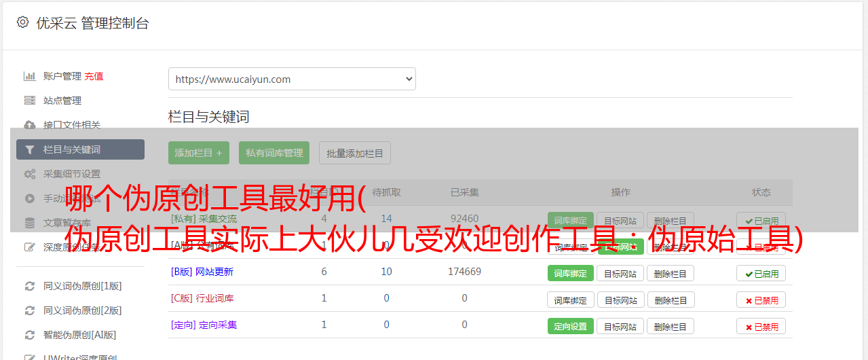This screenshot has width=868, height=360.
Task: Click 词库绑定 in the 网站更新 row
Action: click(571, 273)
